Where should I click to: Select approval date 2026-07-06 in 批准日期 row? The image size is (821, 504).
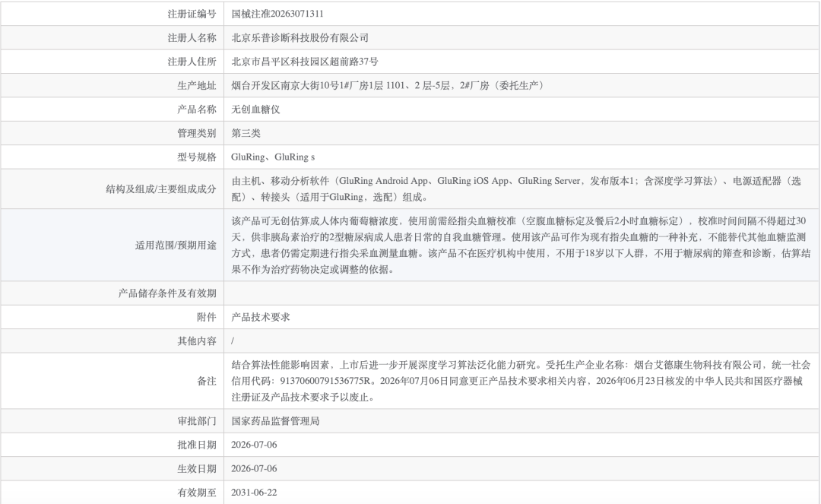click(x=254, y=445)
